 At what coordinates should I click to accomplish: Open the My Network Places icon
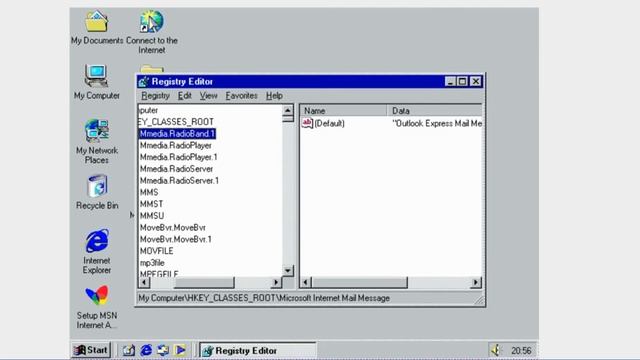click(x=97, y=131)
